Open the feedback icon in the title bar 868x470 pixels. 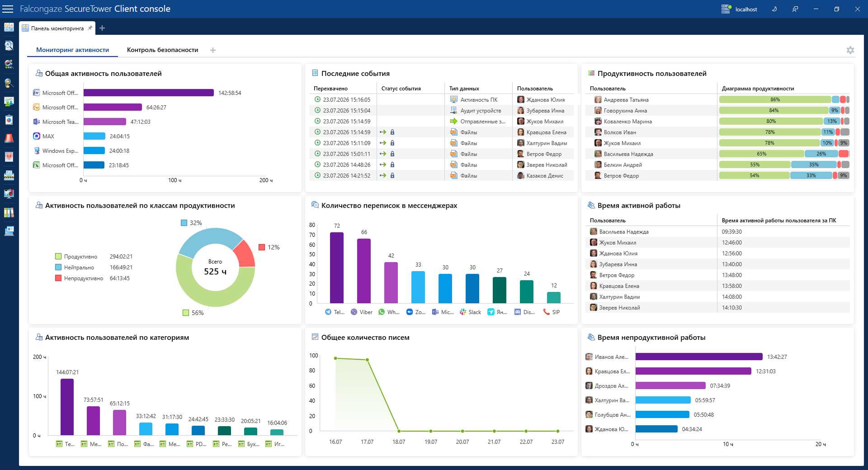pyautogui.click(x=795, y=9)
